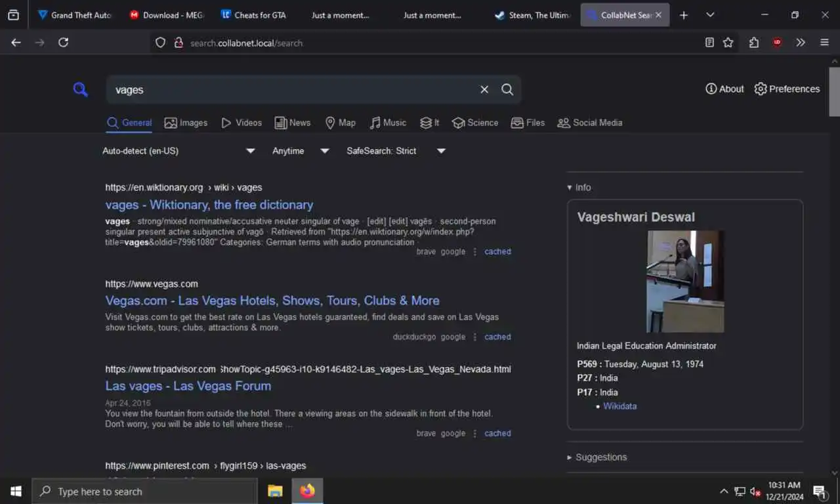Viewport: 840px width, 504px height.
Task: Click the blue search logo icon
Action: click(x=80, y=89)
